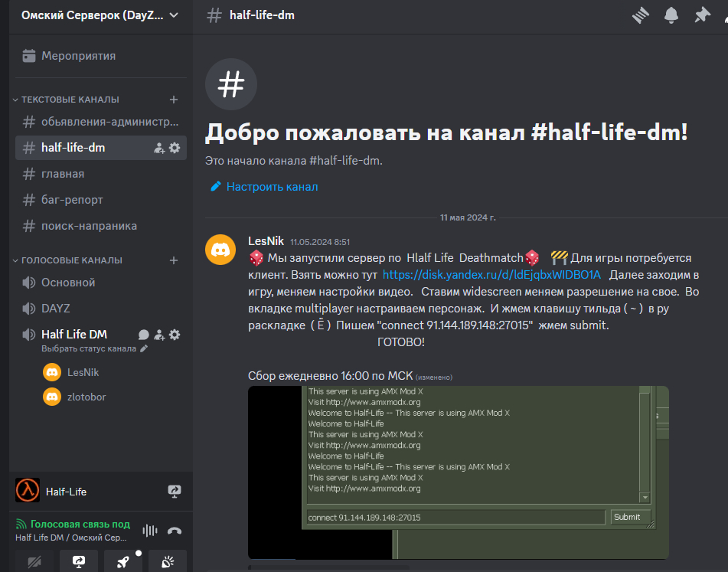
Task: Open settings gear for Half Life DM voice channel
Action: tap(175, 335)
